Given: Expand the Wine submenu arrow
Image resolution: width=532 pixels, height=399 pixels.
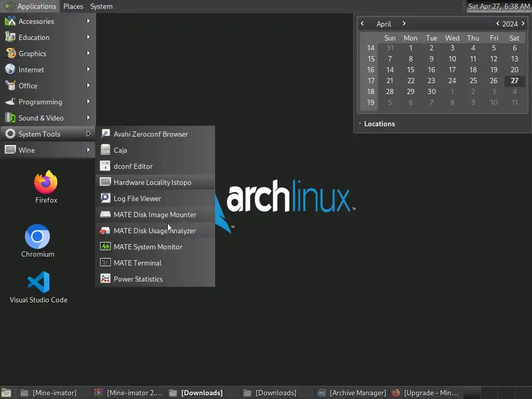Looking at the screenshot, I should tap(88, 150).
